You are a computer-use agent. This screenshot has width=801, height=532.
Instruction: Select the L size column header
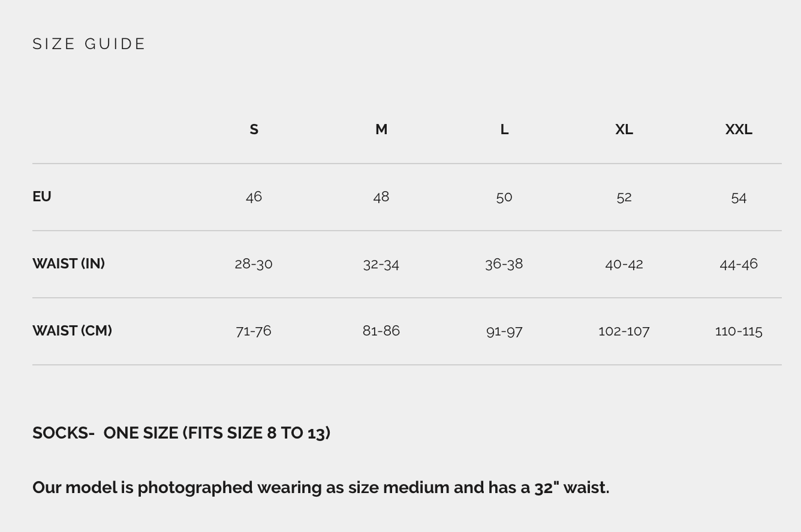[x=504, y=129]
